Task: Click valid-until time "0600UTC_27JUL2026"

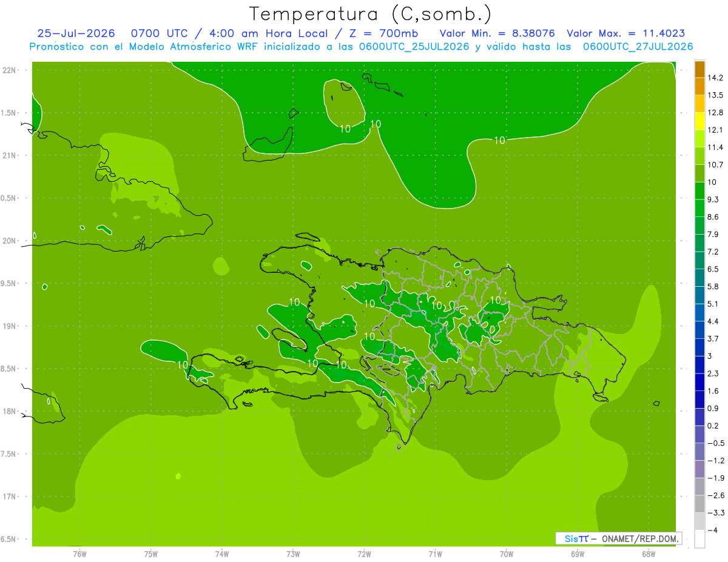Action: coord(638,47)
